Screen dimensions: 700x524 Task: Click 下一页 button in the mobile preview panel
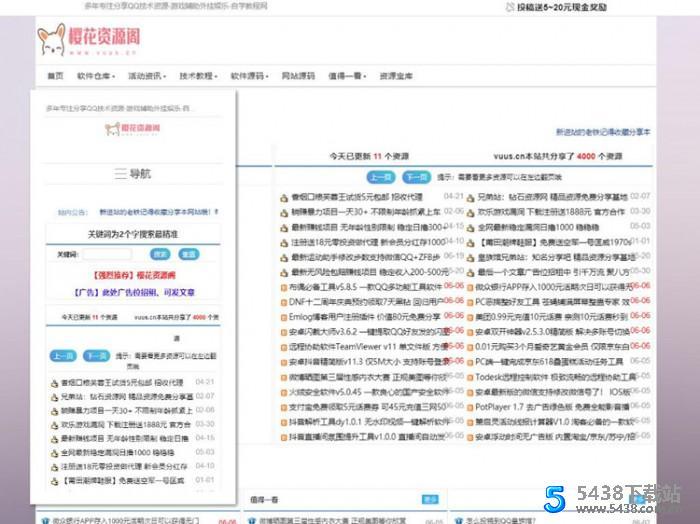pyautogui.click(x=96, y=356)
